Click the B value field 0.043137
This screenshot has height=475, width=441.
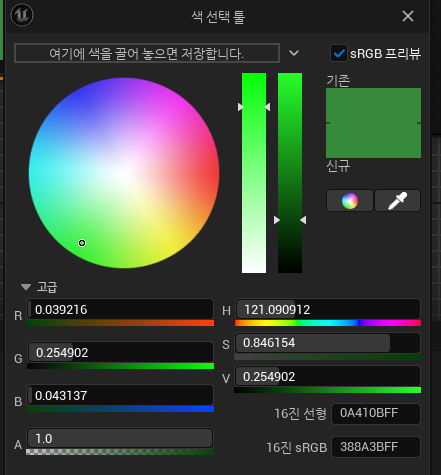click(x=120, y=395)
